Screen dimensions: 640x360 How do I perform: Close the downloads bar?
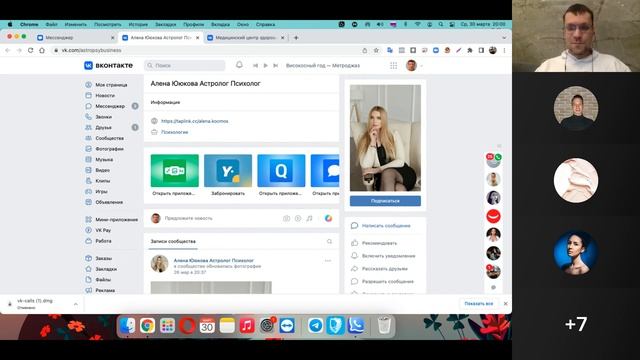tap(506, 304)
